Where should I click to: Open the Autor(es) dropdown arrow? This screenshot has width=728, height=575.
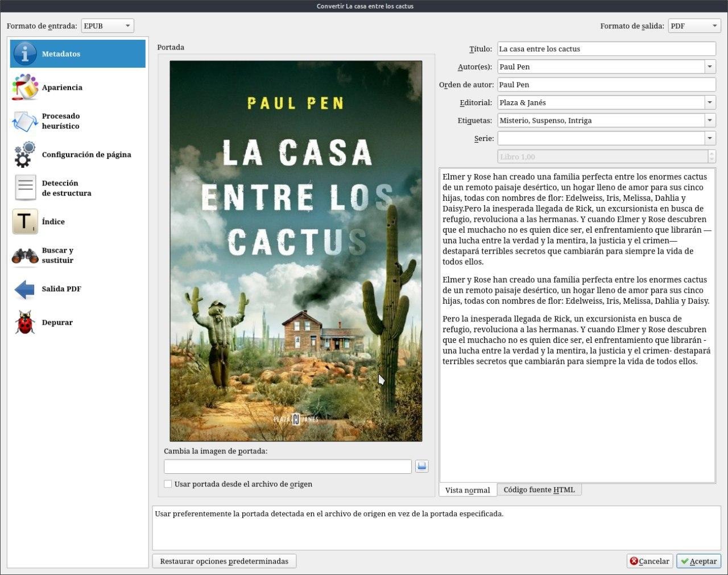[710, 67]
